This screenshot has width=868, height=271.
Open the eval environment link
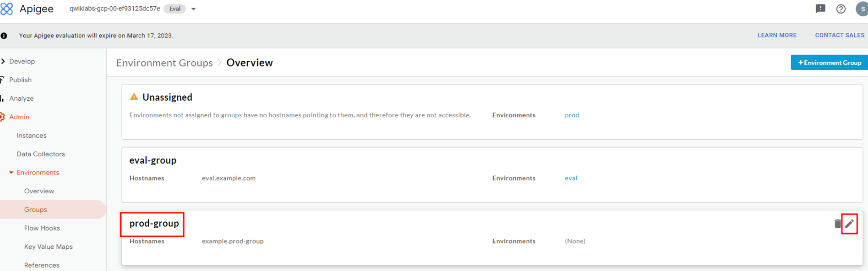[x=571, y=178]
